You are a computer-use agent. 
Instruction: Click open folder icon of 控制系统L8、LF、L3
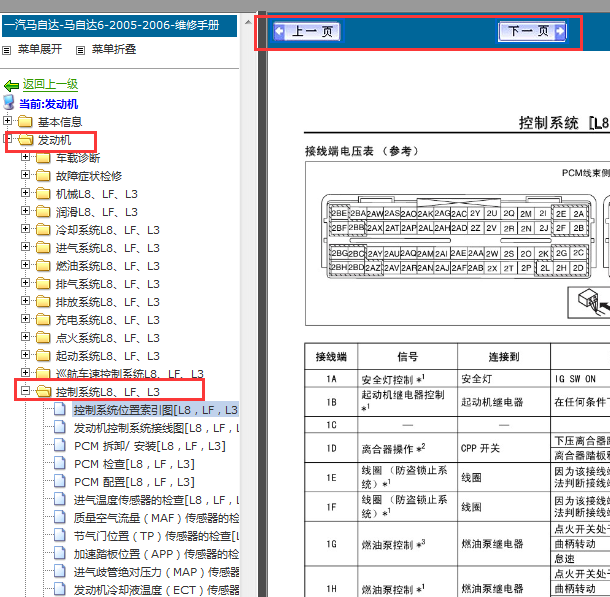click(43, 392)
